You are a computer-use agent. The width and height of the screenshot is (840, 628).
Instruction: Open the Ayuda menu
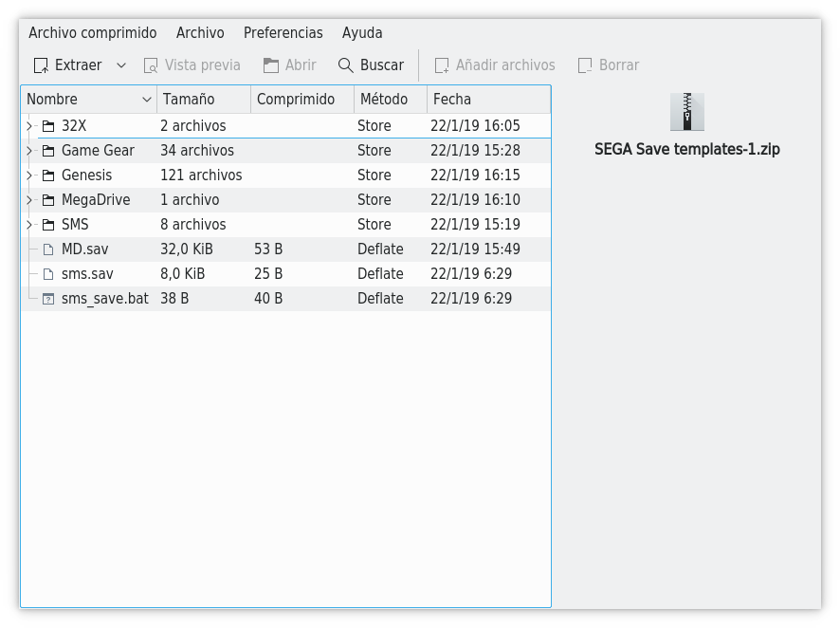click(362, 33)
